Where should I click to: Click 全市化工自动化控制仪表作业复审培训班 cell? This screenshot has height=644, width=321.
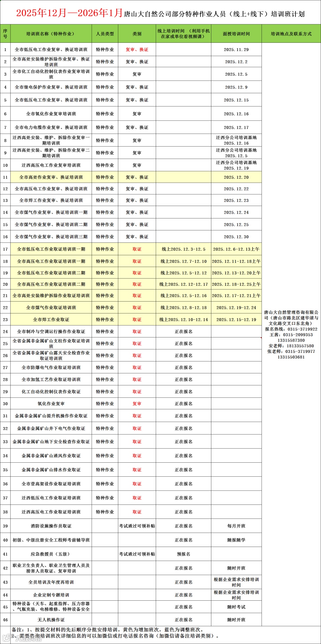51,74
